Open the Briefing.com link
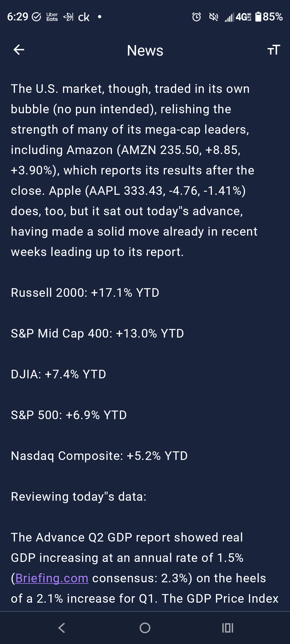 (52, 578)
